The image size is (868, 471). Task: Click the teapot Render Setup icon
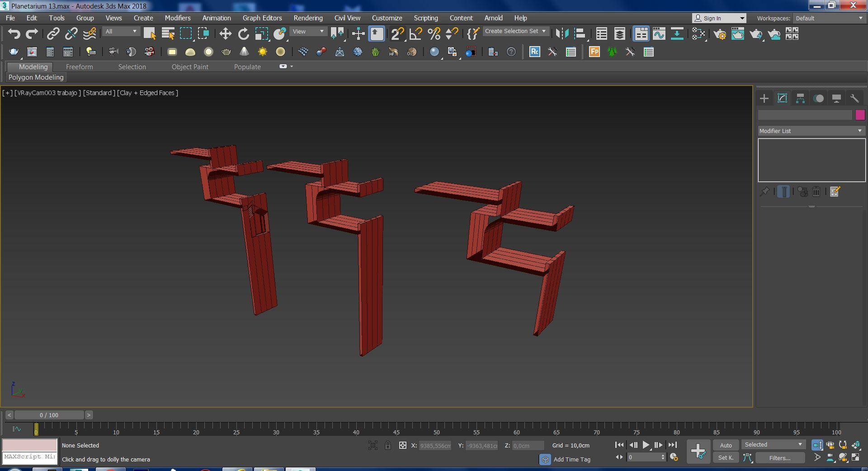720,34
